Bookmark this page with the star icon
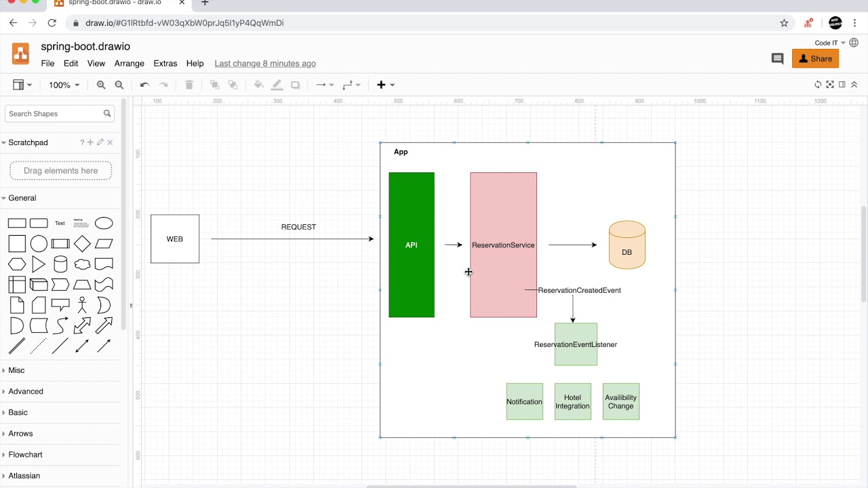 point(785,23)
